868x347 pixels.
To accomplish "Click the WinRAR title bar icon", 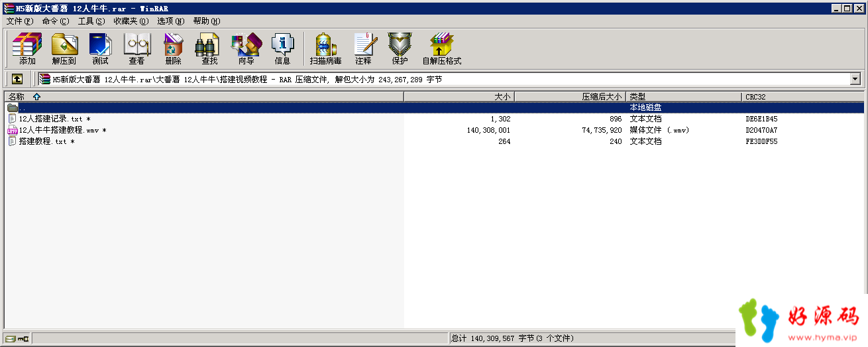I will pos(8,8).
